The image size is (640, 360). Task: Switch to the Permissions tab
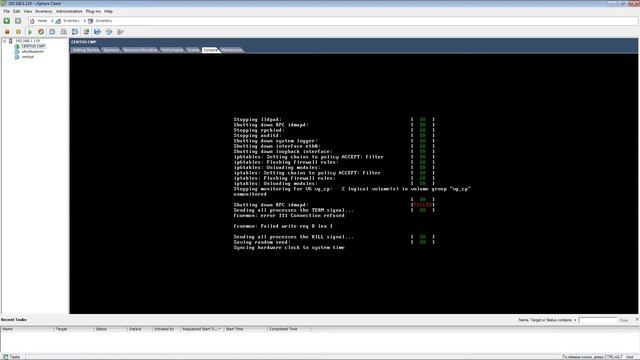pyautogui.click(x=231, y=50)
